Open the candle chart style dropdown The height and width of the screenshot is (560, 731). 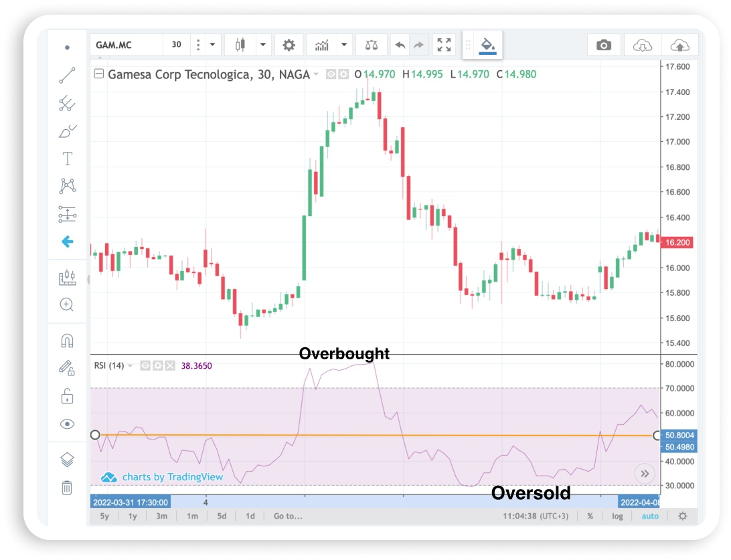click(x=263, y=44)
